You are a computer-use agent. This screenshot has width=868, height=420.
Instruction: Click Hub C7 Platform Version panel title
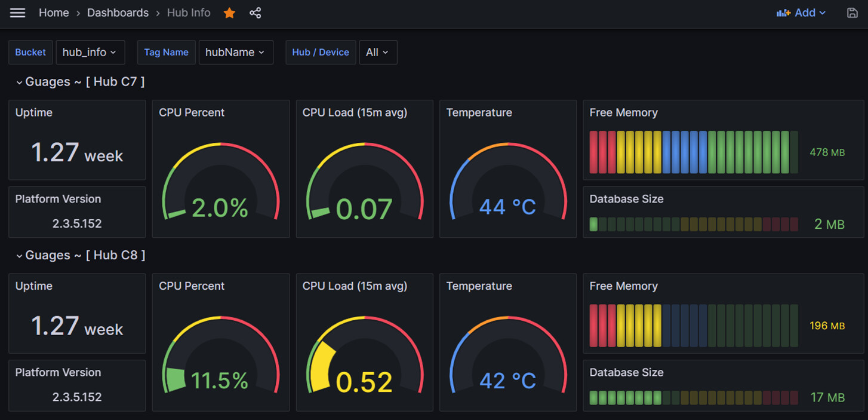(x=58, y=199)
